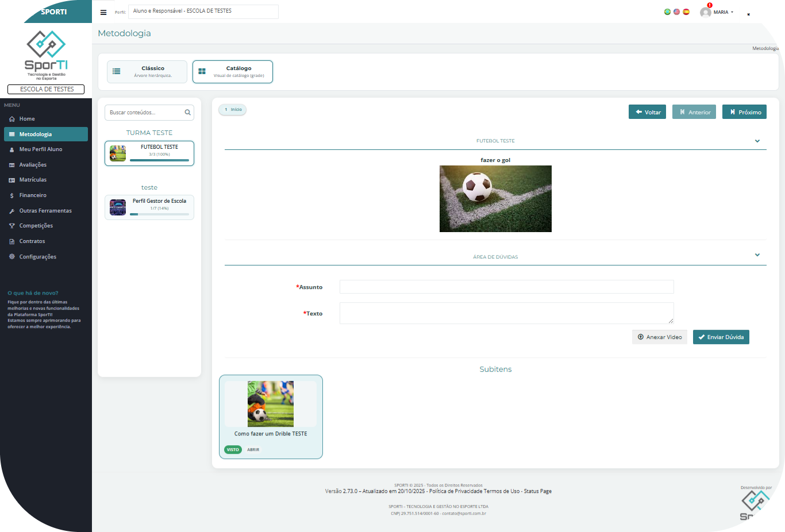Image resolution: width=785 pixels, height=532 pixels.
Task: Click the search magnifier icon
Action: tap(187, 113)
